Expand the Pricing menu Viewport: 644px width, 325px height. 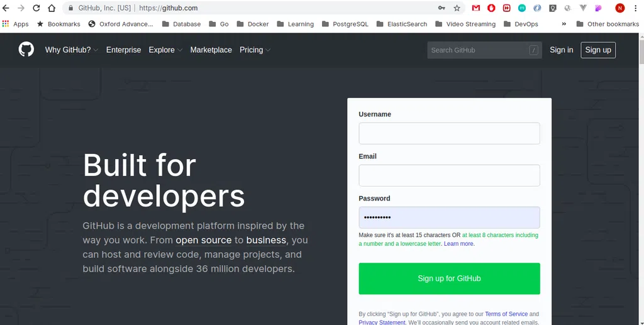tap(255, 50)
